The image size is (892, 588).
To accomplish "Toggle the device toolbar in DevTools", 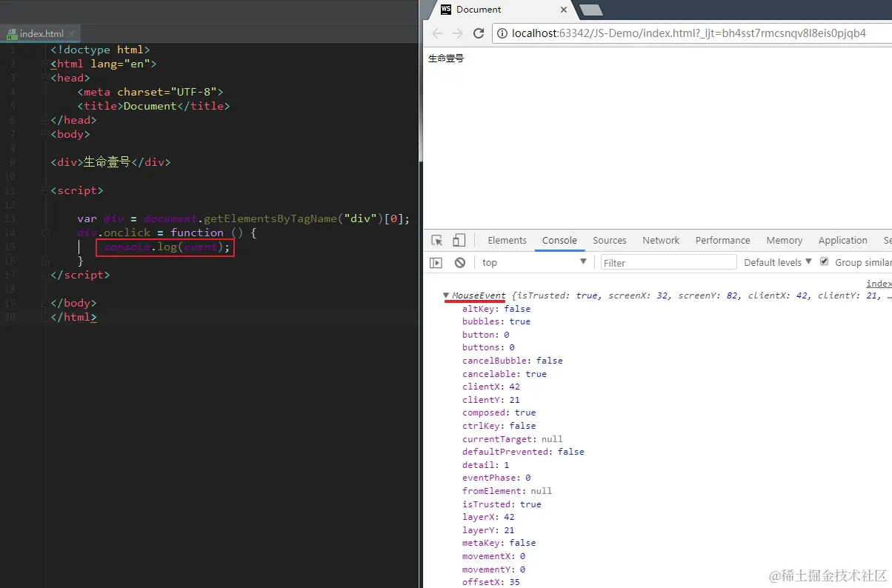I will pos(459,241).
